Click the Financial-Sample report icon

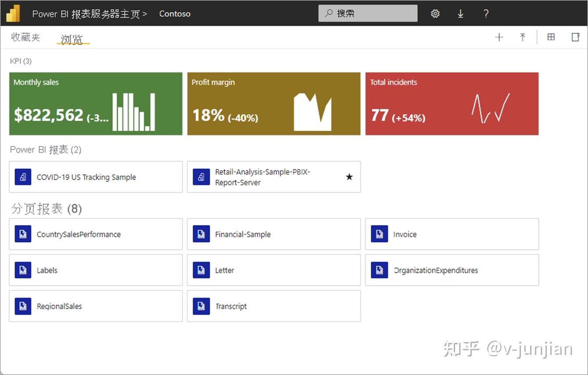[201, 234]
